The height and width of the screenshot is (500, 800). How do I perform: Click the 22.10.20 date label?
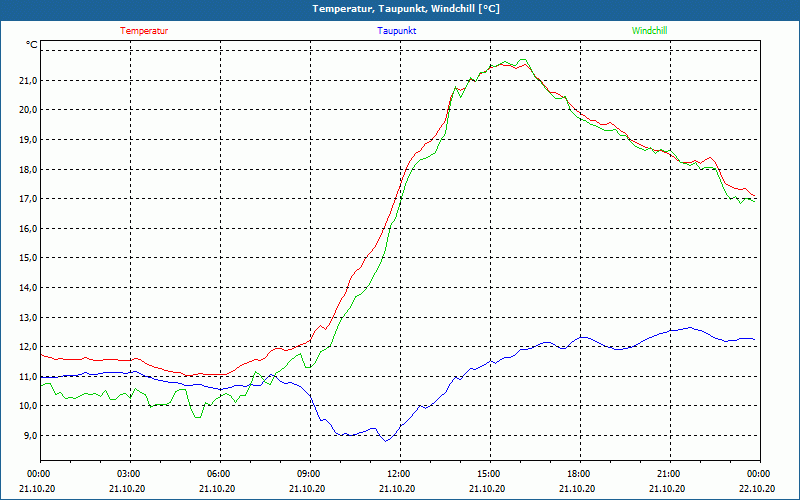pos(757,488)
